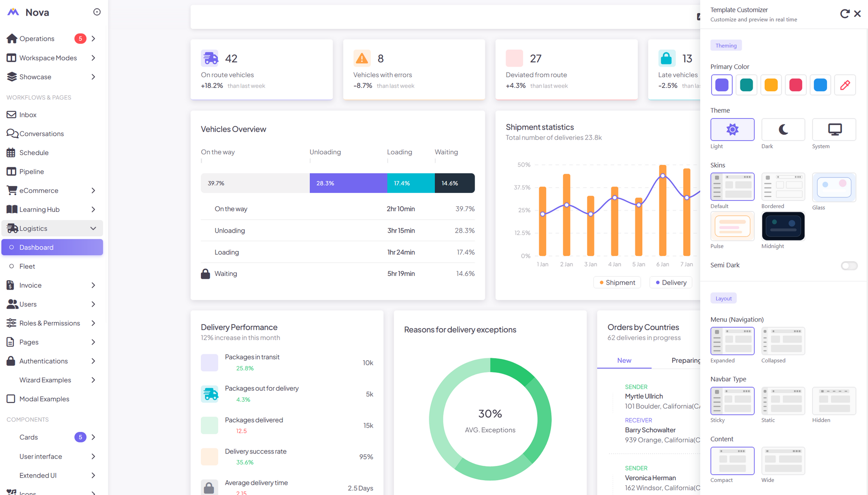The height and width of the screenshot is (495, 868).
Task: Click the Operations home icon
Action: click(12, 39)
